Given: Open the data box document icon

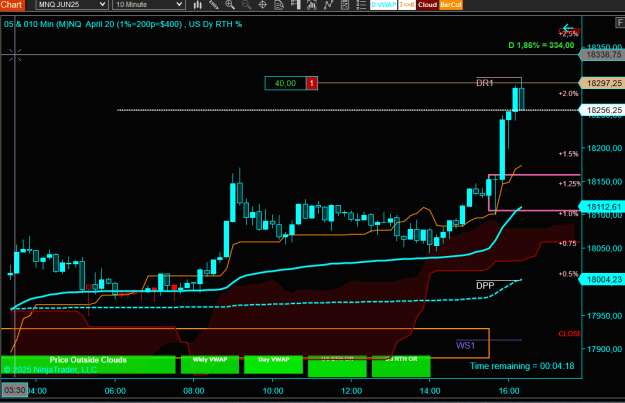Looking at the screenshot, I should click(279, 5).
